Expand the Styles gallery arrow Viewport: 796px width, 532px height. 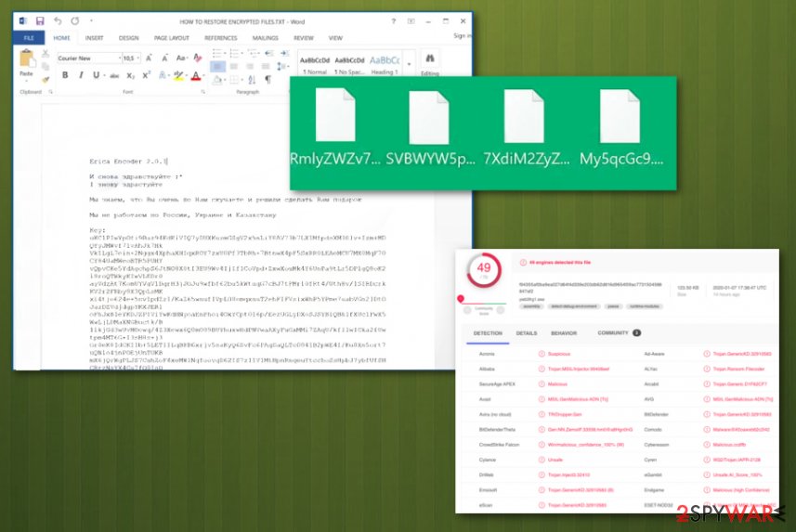pos(409,64)
